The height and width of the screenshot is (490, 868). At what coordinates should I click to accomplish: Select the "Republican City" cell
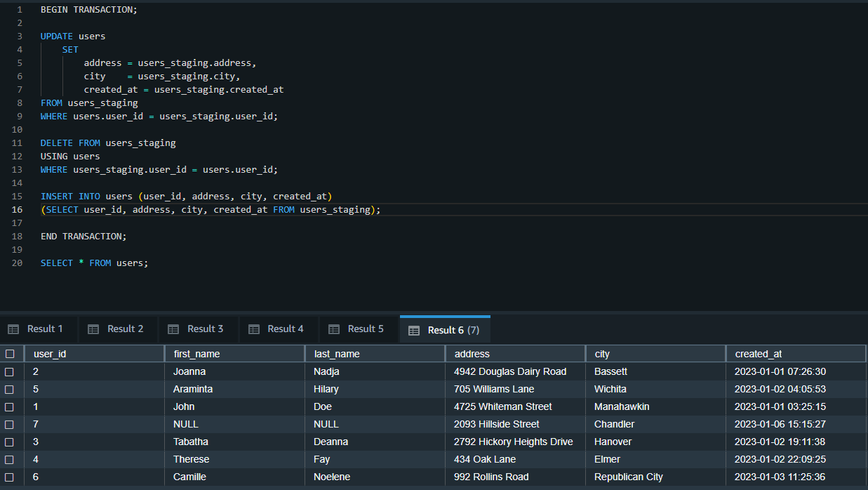point(628,477)
